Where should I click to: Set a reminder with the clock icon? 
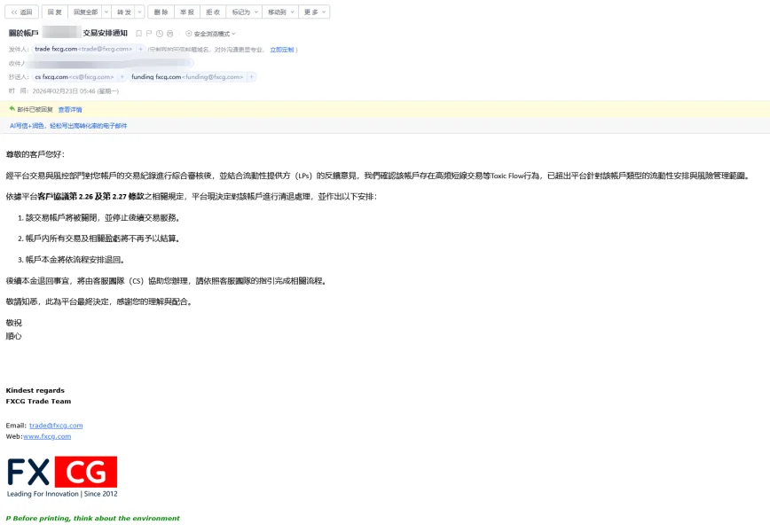160,34
